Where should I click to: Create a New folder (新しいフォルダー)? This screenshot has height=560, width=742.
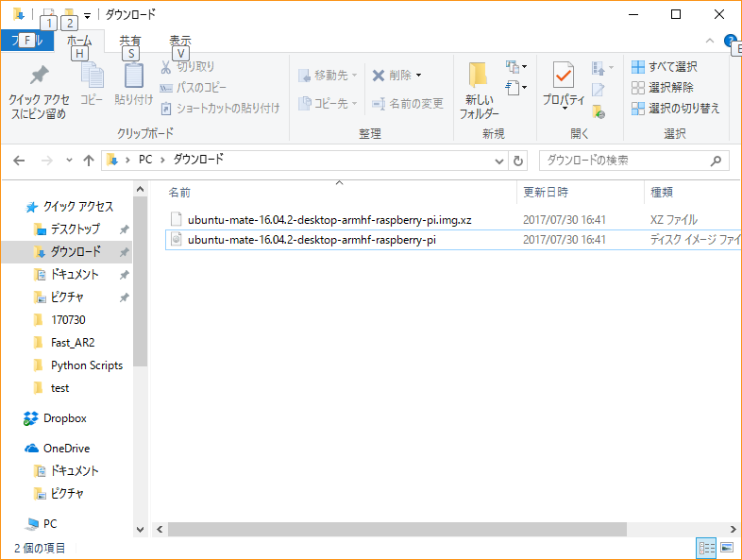[x=479, y=90]
